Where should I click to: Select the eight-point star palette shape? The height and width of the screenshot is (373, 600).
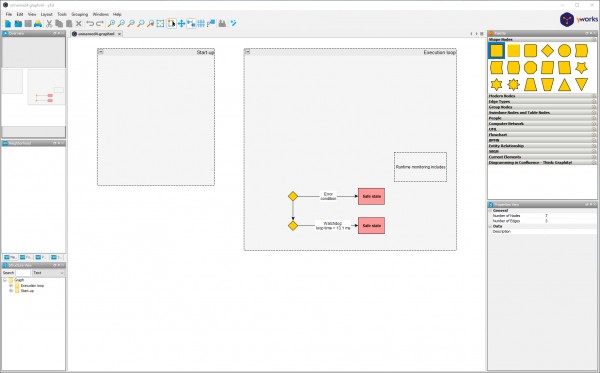(x=513, y=85)
